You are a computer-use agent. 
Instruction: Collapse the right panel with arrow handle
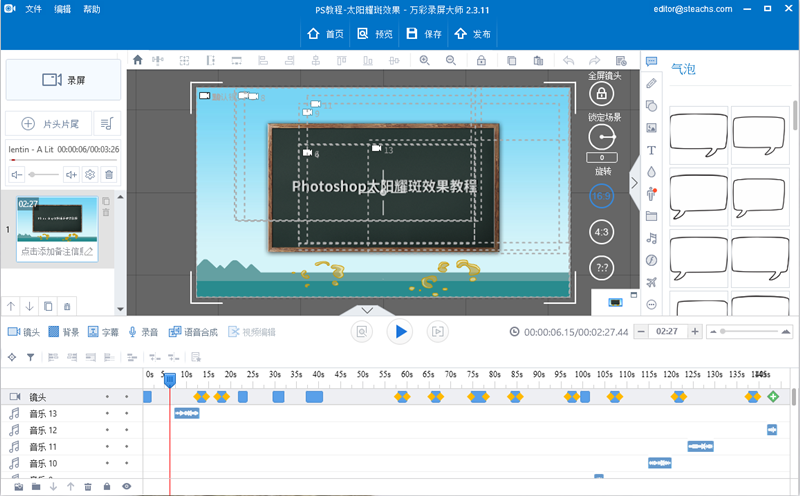click(634, 182)
